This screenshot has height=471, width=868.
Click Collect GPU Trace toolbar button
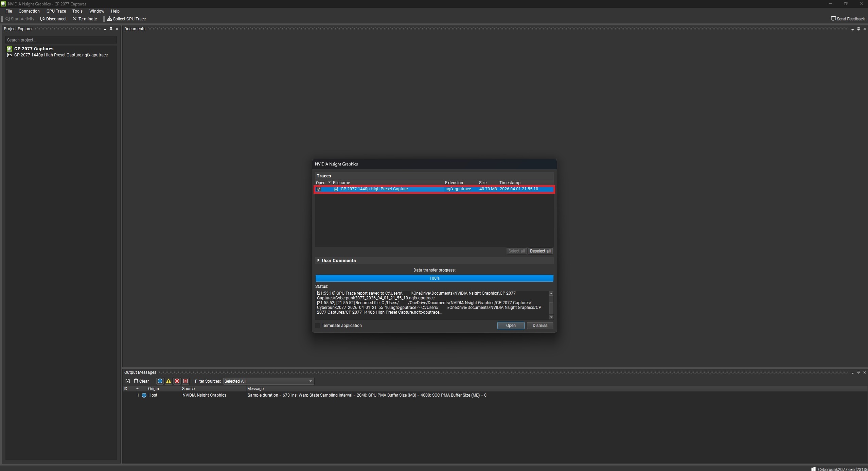pos(126,19)
